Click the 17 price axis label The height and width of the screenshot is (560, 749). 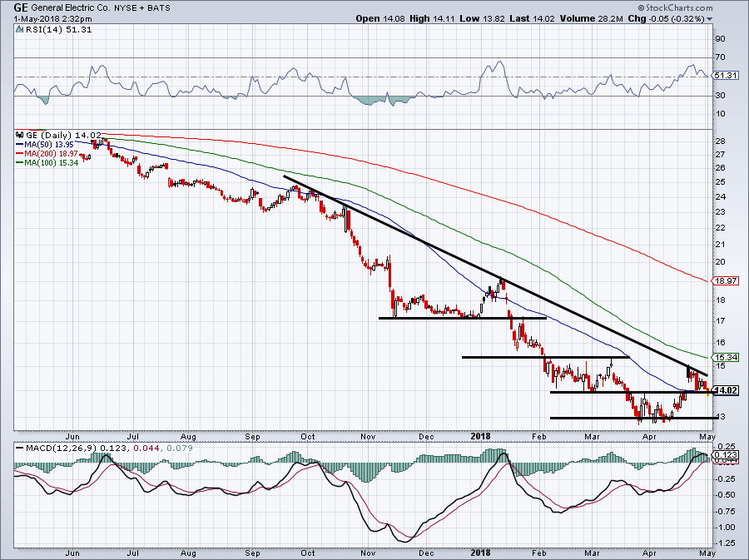[x=721, y=321]
